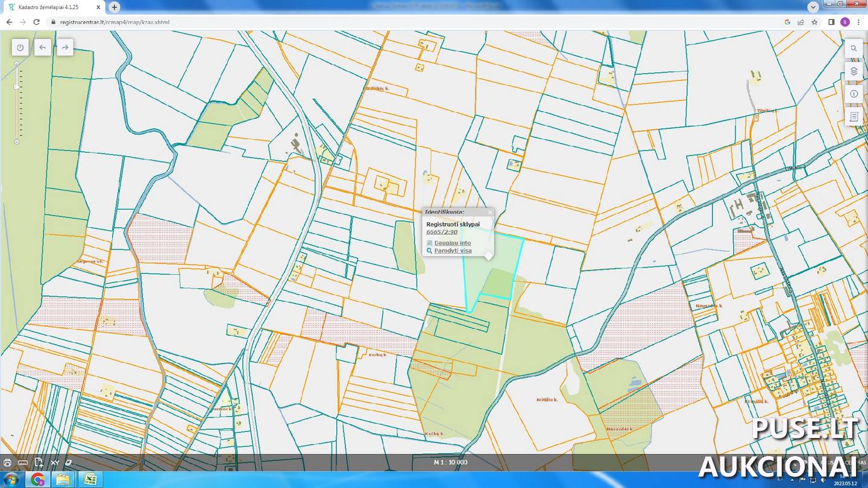The height and width of the screenshot is (488, 868).
Task: Click the print map icon
Action: 7,463
